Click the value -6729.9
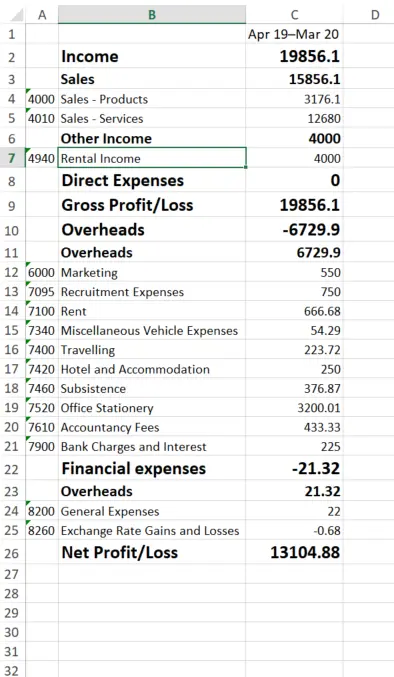 [x=294, y=230]
